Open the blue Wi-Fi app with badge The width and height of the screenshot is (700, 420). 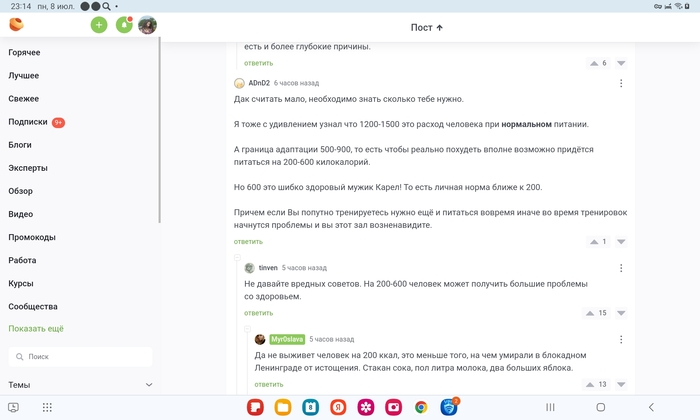[x=449, y=407]
